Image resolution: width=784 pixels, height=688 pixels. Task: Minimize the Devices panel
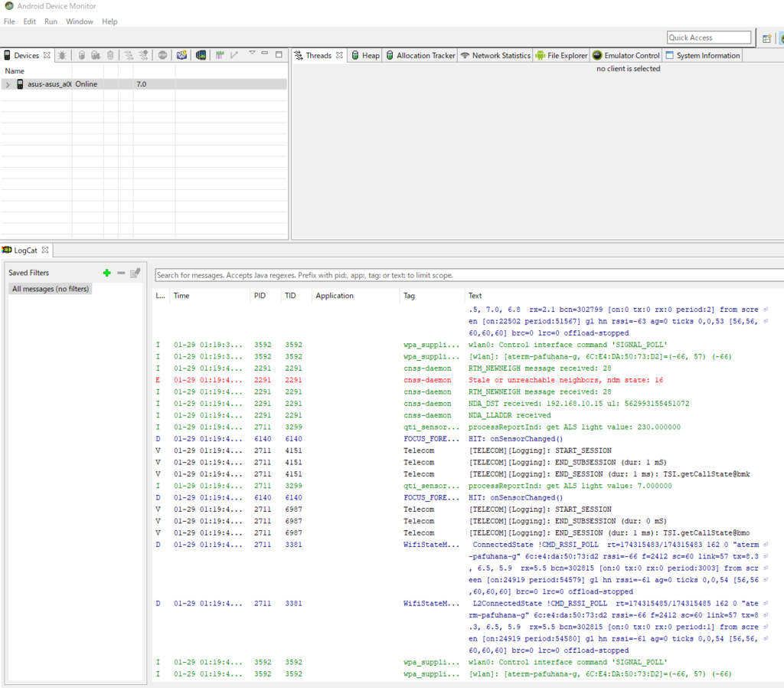pyautogui.click(x=265, y=53)
